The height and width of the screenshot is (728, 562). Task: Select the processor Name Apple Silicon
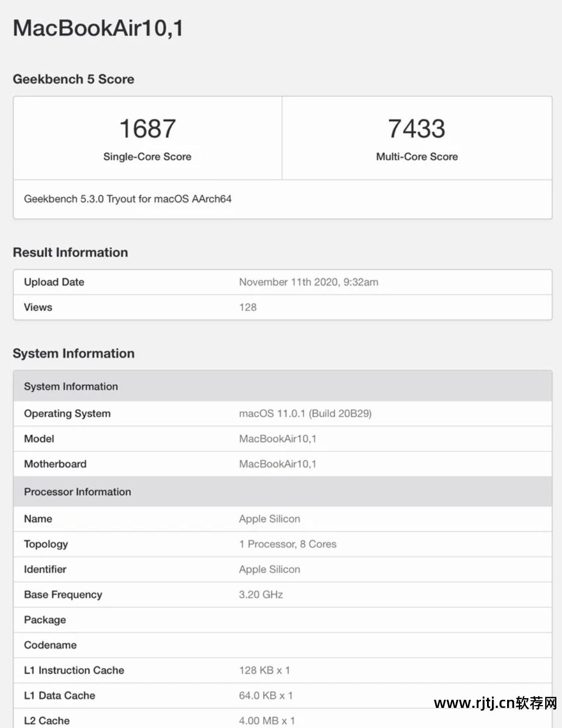click(270, 519)
